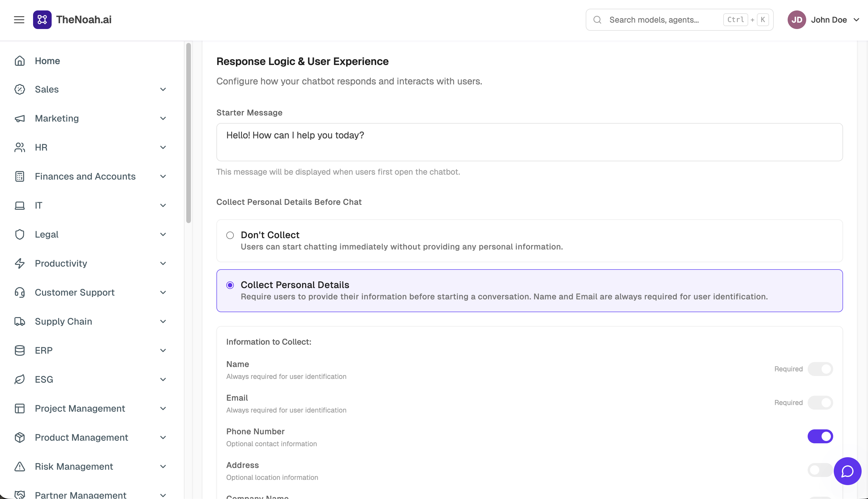Expand the IT chevron
Screen dimensions: 868x499
(x=163, y=206)
